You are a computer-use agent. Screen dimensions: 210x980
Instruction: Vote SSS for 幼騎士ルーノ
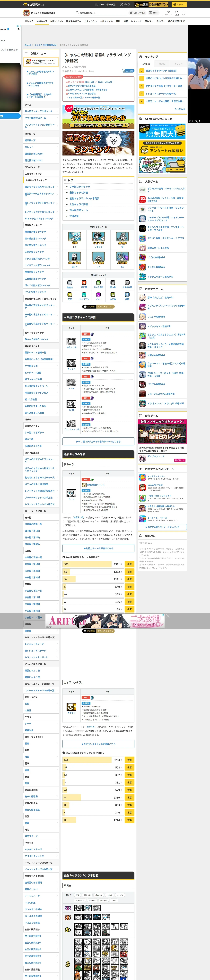coord(129,564)
